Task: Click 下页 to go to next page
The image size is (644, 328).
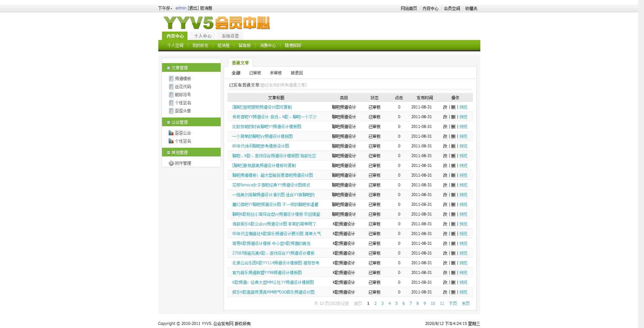Action: pyautogui.click(x=453, y=303)
